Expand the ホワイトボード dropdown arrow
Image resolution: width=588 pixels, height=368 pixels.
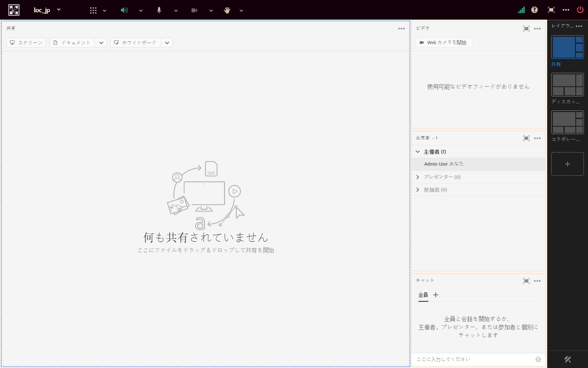(x=167, y=43)
